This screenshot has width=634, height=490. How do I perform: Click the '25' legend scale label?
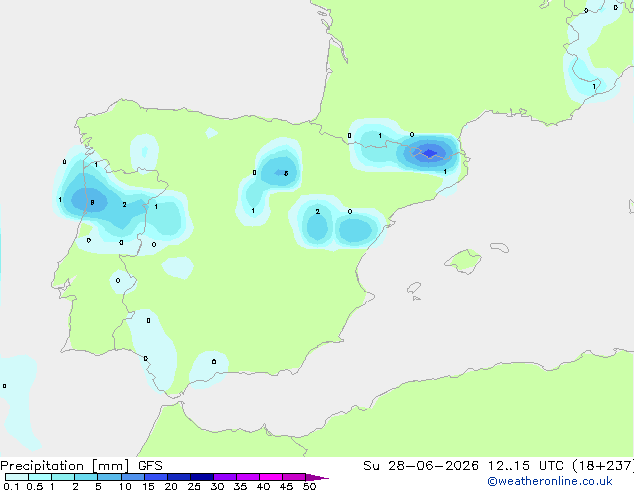pos(194,486)
